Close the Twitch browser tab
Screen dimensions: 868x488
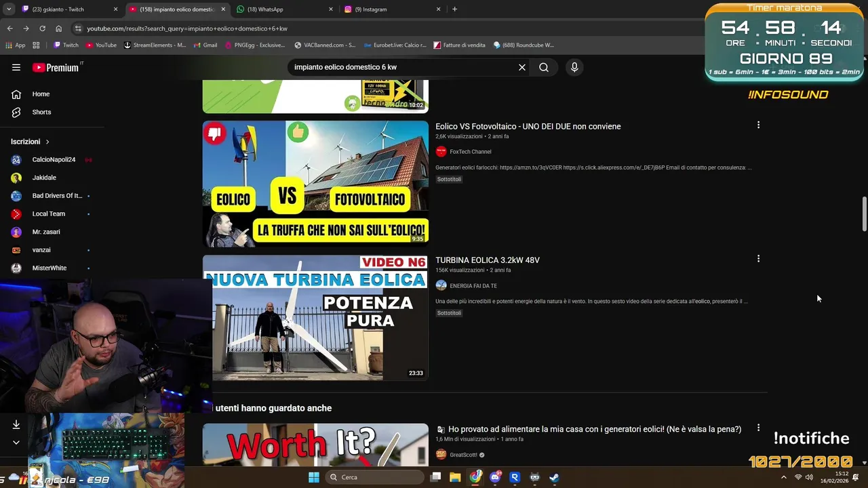pyautogui.click(x=116, y=9)
